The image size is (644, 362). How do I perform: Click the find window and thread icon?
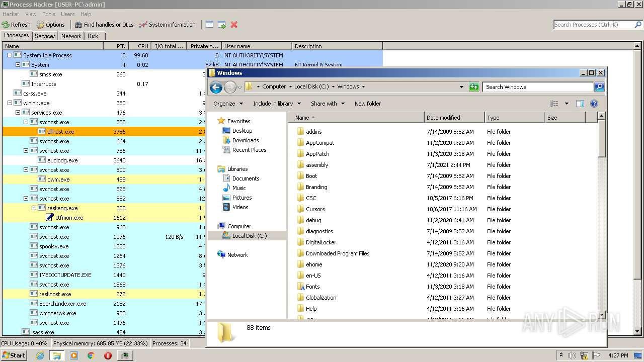click(x=222, y=25)
